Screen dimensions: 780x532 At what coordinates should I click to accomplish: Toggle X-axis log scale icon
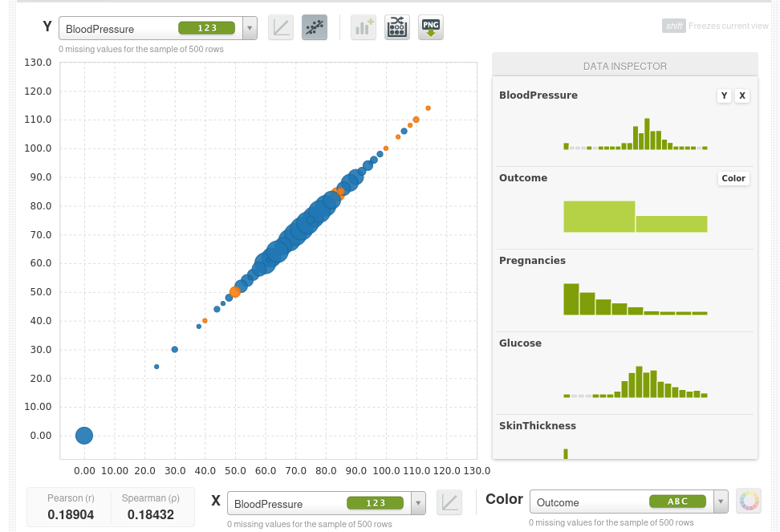point(449,503)
